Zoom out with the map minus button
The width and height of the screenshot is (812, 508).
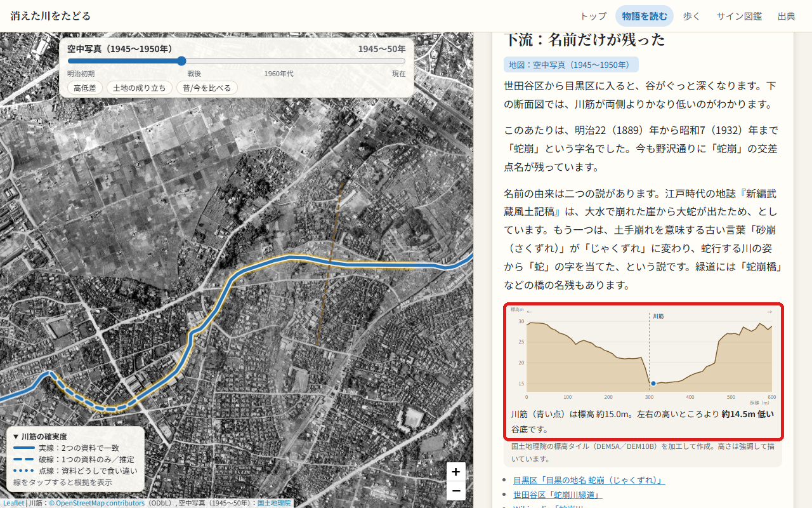456,490
